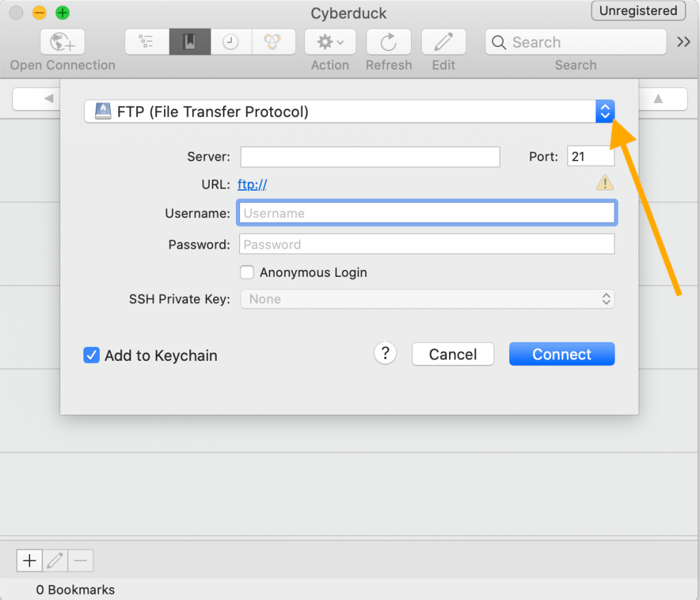Switch to the outline browser view icon

pyautogui.click(x=146, y=42)
